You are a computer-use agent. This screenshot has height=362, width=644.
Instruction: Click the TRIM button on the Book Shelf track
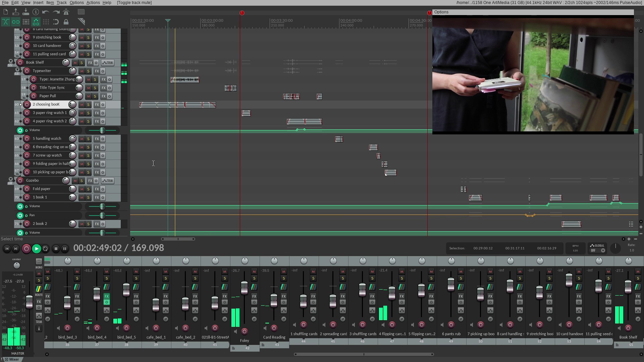108,63
